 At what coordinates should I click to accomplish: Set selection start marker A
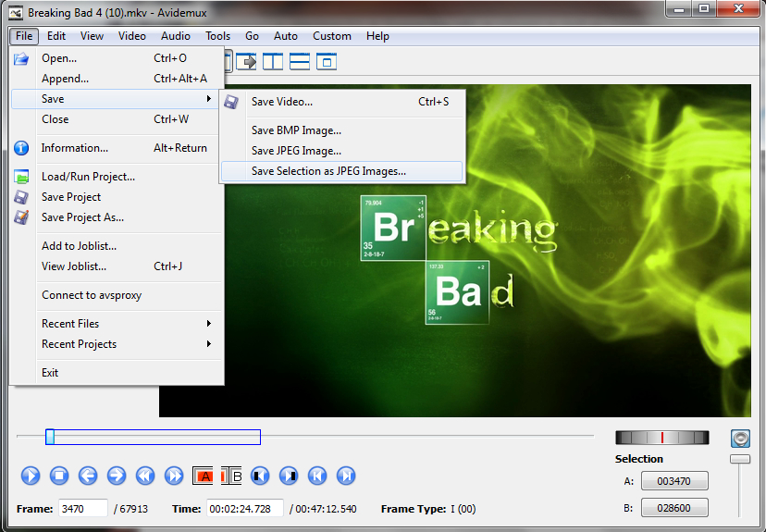[203, 476]
